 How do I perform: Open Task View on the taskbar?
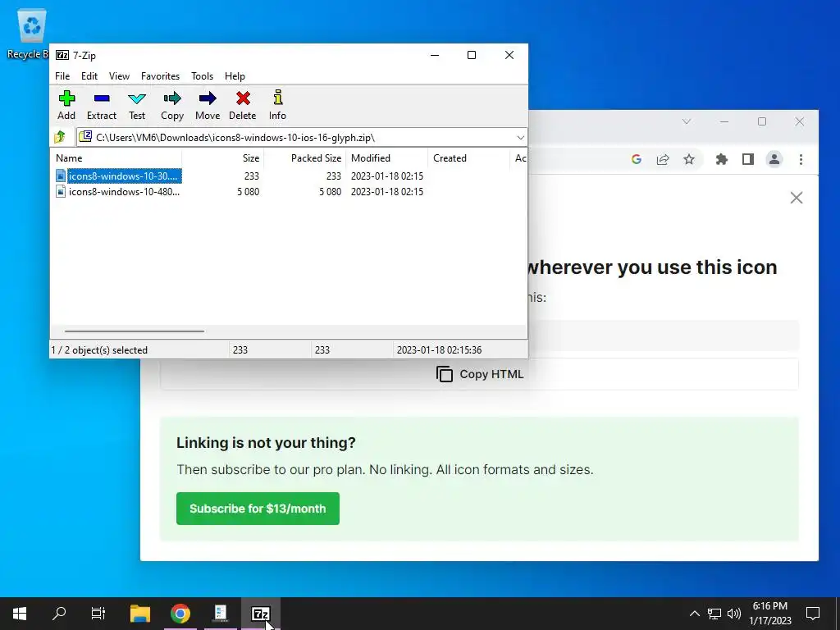(x=98, y=613)
